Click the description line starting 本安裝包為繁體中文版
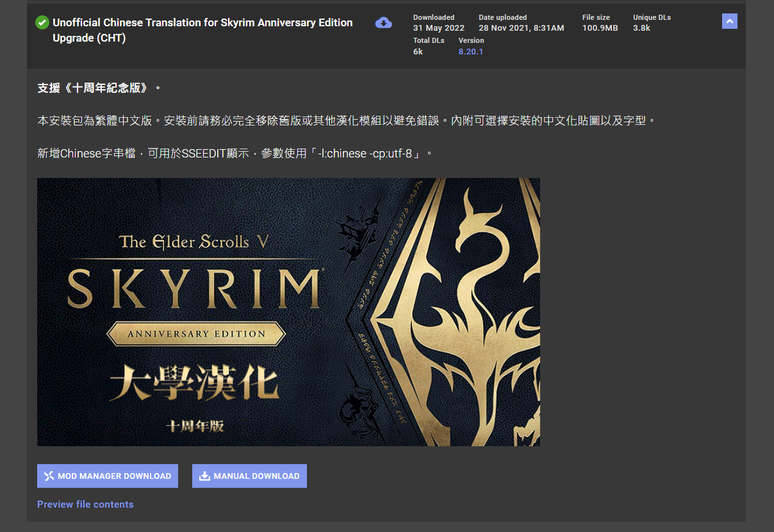Screen dimensions: 774x532 tap(347, 120)
